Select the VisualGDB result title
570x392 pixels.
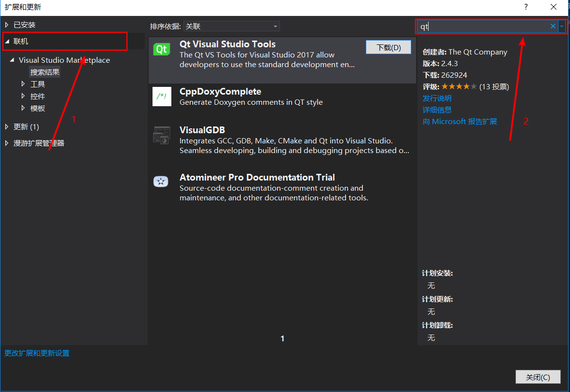coord(202,130)
